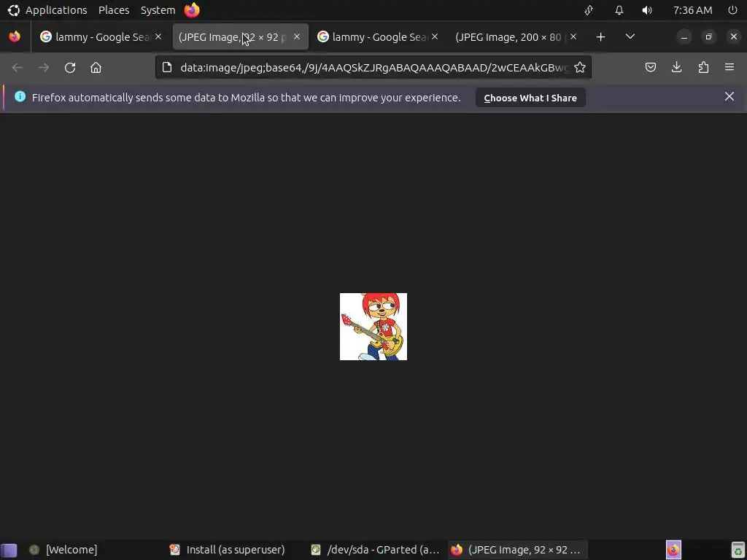Close the Firefox window

click(x=734, y=36)
